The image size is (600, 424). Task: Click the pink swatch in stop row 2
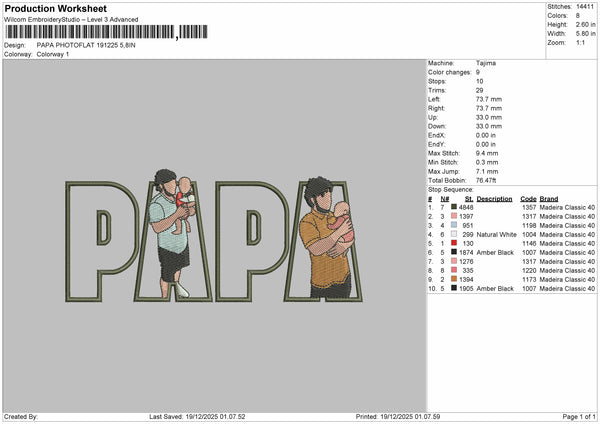pyautogui.click(x=454, y=216)
